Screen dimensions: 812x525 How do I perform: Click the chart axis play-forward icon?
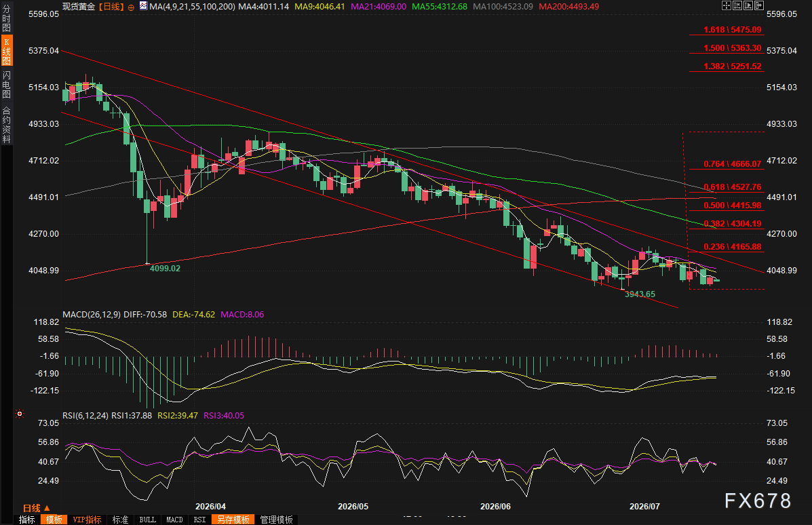click(x=748, y=5)
